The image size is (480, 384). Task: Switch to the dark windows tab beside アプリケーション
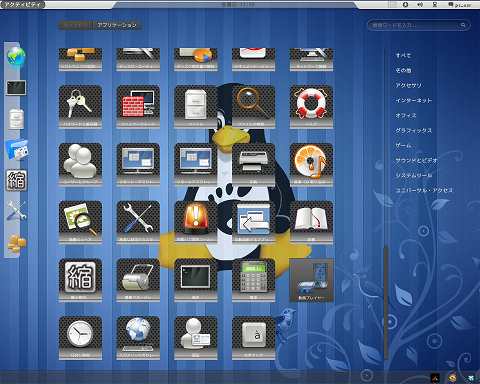(x=76, y=25)
